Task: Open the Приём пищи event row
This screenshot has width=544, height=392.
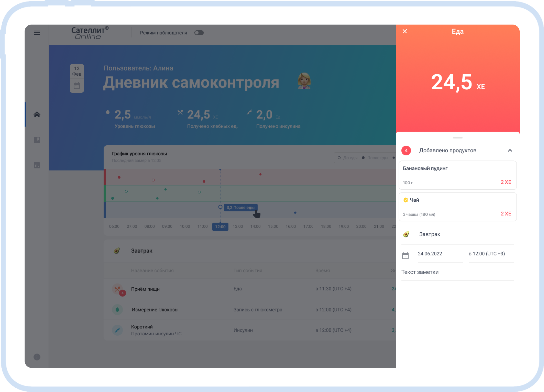Action: click(x=250, y=289)
